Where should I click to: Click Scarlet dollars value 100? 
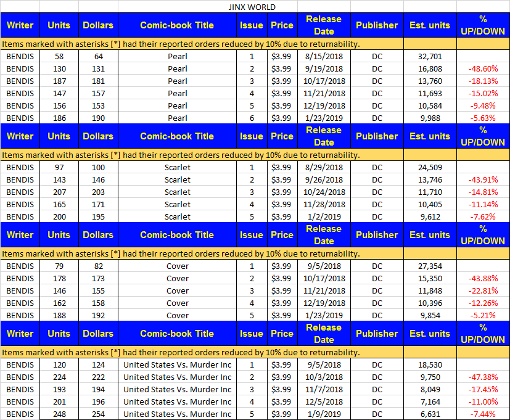pyautogui.click(x=98, y=167)
